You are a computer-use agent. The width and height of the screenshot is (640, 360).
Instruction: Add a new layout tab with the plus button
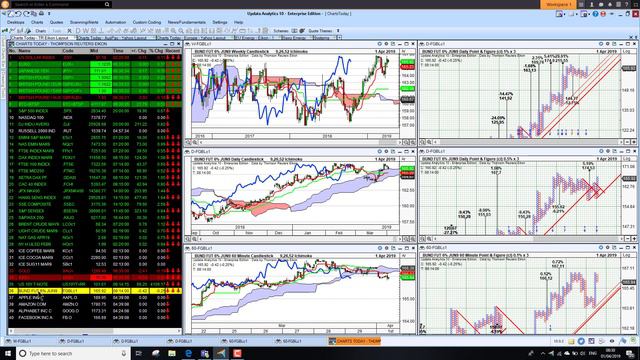pyautogui.click(x=339, y=38)
